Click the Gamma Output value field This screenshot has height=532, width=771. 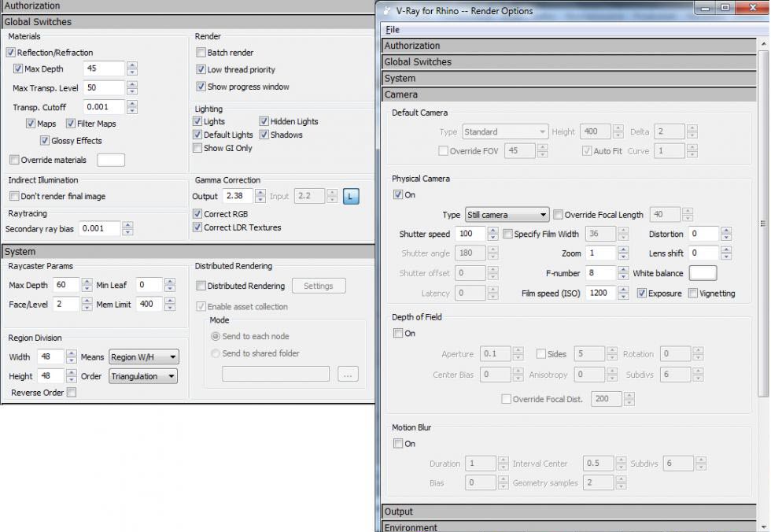(x=238, y=196)
